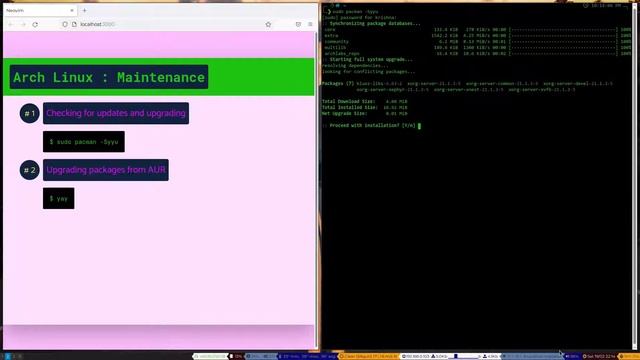Viewport: 640px width, 360px height.
Task: Click the orange status bar module
Action: [368, 356]
